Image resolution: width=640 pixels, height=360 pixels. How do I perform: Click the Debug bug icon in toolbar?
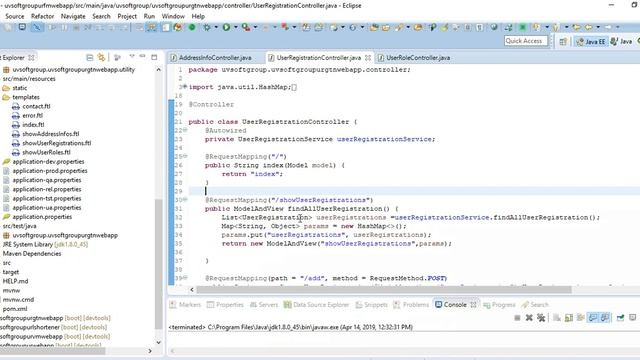pos(207,27)
